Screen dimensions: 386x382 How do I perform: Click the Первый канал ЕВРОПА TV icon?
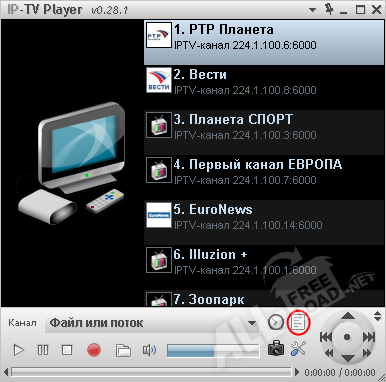(159, 170)
